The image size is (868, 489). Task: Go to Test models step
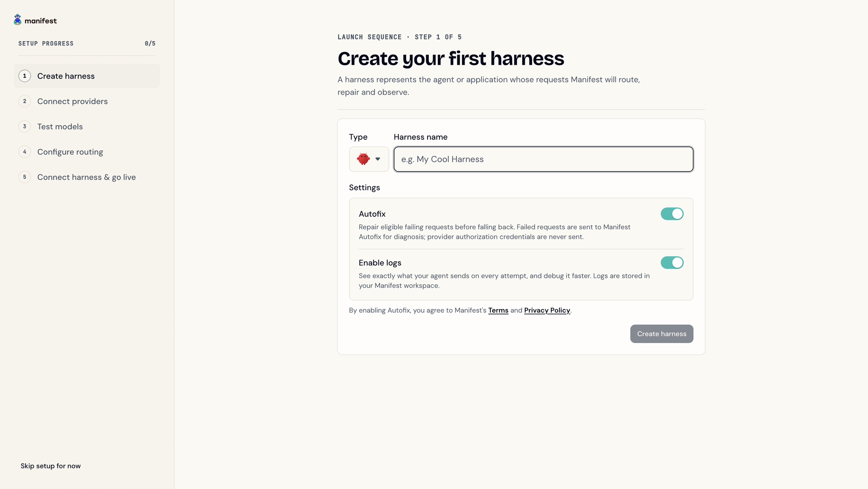[x=87, y=126]
